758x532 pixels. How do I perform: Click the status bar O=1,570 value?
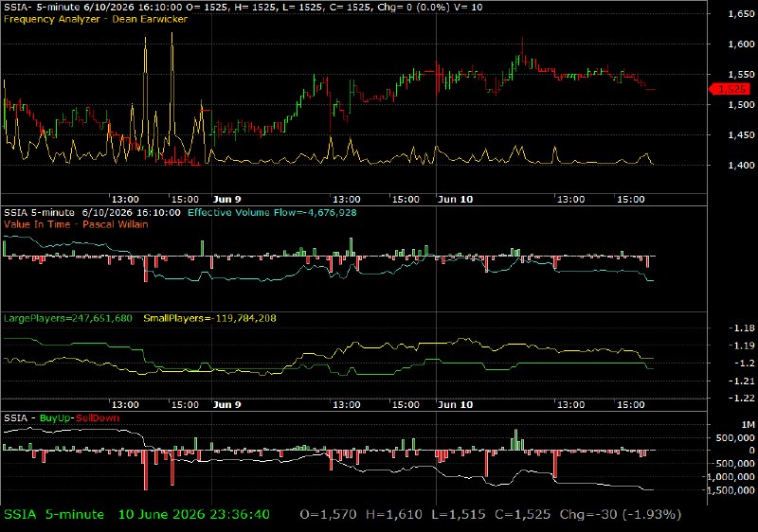(x=328, y=515)
